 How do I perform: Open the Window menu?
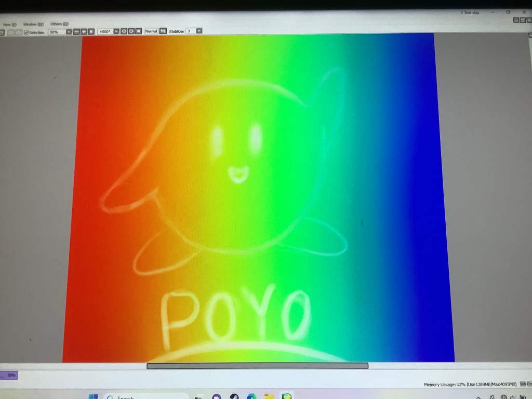[33, 24]
